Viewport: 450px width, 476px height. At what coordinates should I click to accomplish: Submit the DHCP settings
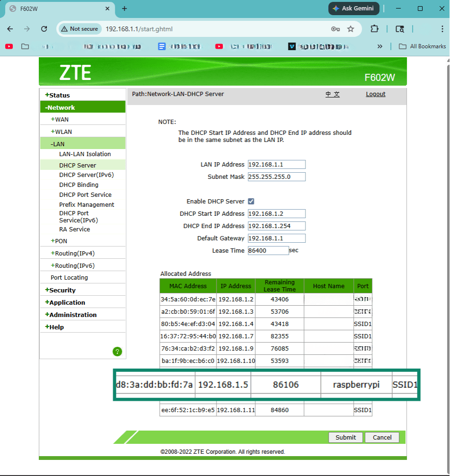[x=345, y=438]
